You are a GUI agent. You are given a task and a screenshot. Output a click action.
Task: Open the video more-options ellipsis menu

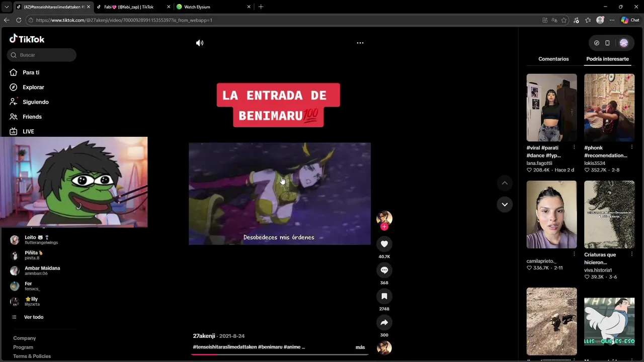click(360, 43)
